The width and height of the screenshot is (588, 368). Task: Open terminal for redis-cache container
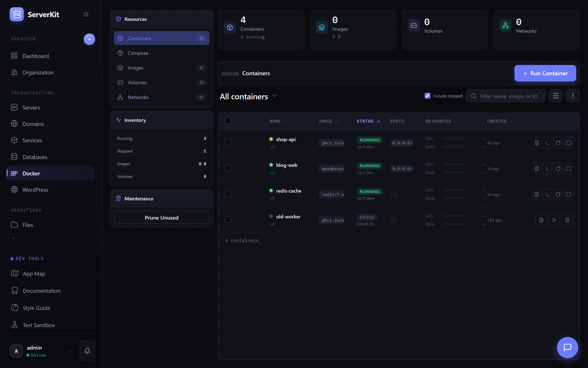547,194
